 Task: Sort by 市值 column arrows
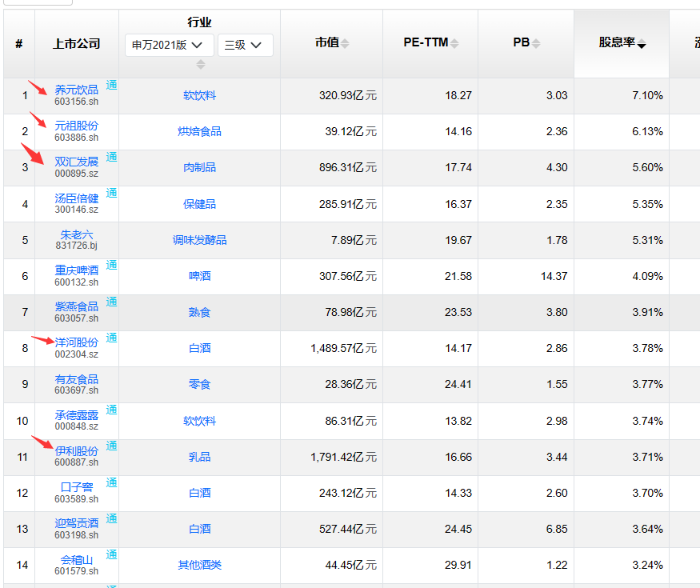click(x=345, y=43)
